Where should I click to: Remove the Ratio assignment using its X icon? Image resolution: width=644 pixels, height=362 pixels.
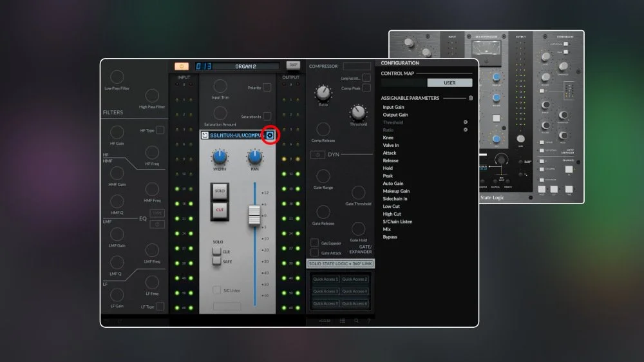466,129
